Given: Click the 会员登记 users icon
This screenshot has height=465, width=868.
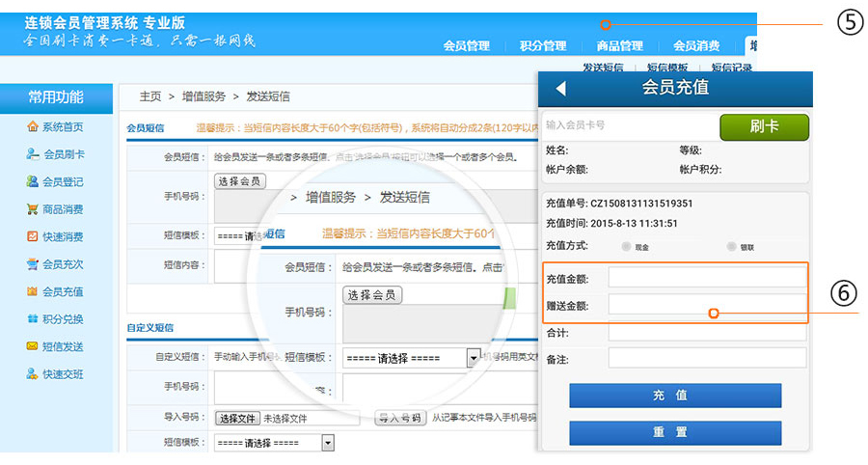Looking at the screenshot, I should (33, 181).
